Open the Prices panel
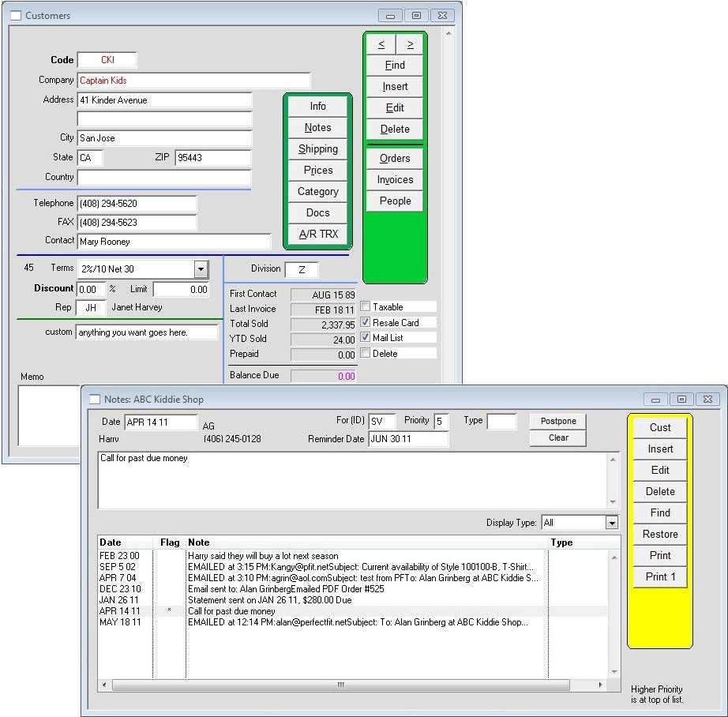 [317, 170]
